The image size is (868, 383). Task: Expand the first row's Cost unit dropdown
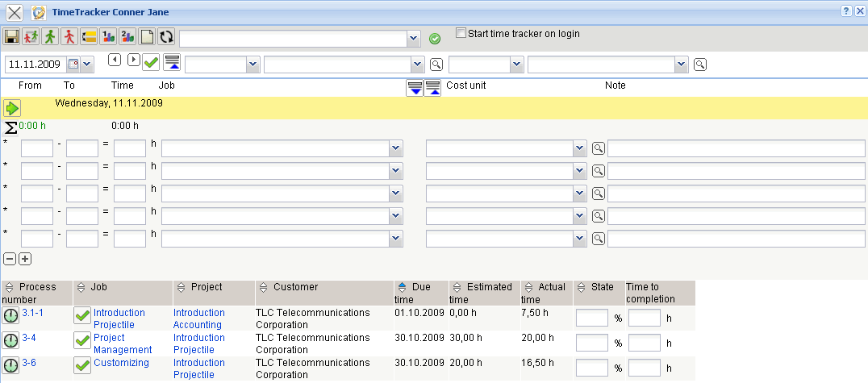click(x=578, y=148)
